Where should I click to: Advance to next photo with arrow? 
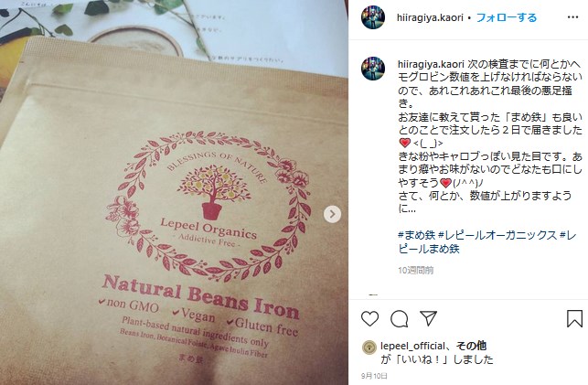(332, 214)
